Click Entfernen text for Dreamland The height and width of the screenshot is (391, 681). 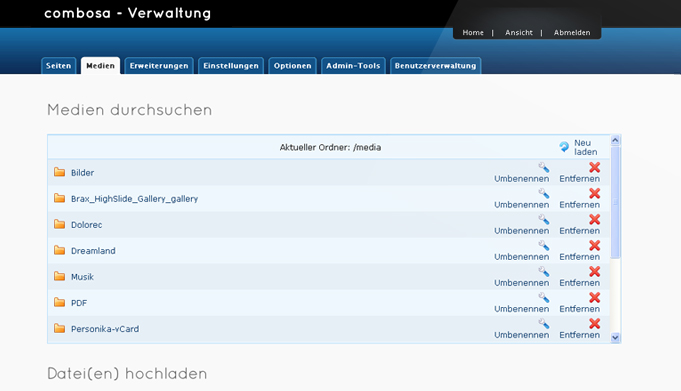(x=579, y=257)
